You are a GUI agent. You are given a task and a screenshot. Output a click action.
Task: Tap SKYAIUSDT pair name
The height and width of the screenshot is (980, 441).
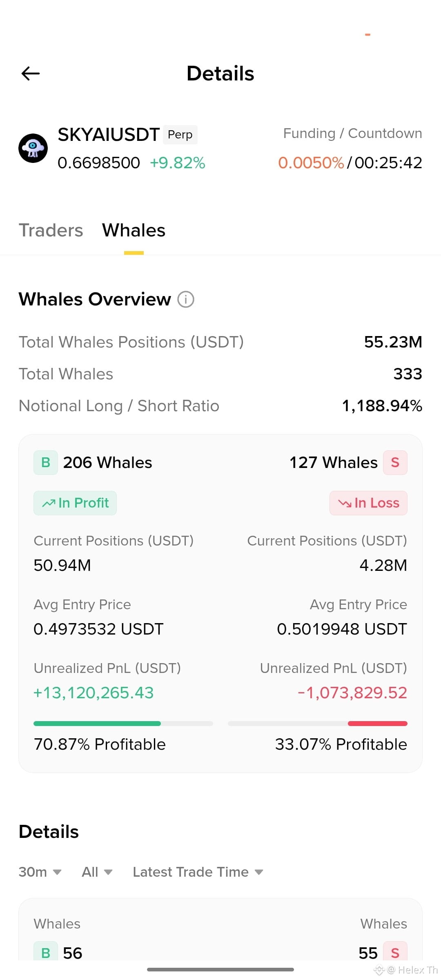click(109, 135)
